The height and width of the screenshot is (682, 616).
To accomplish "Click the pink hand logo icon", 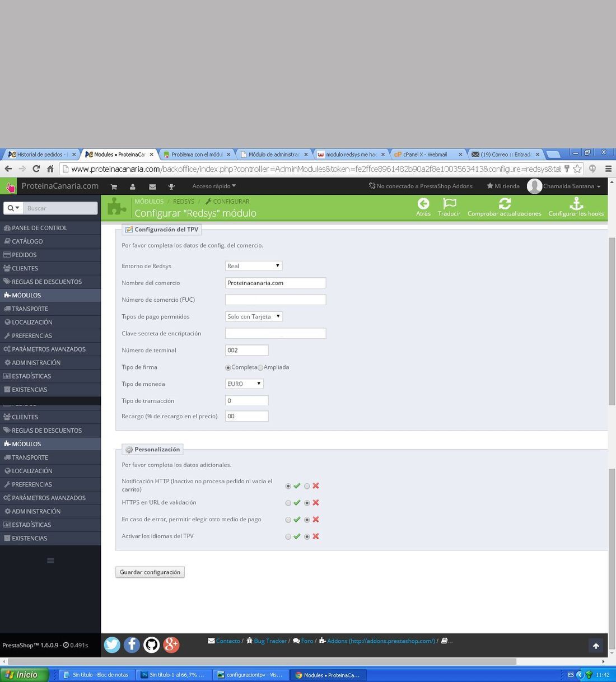I will pos(10,187).
